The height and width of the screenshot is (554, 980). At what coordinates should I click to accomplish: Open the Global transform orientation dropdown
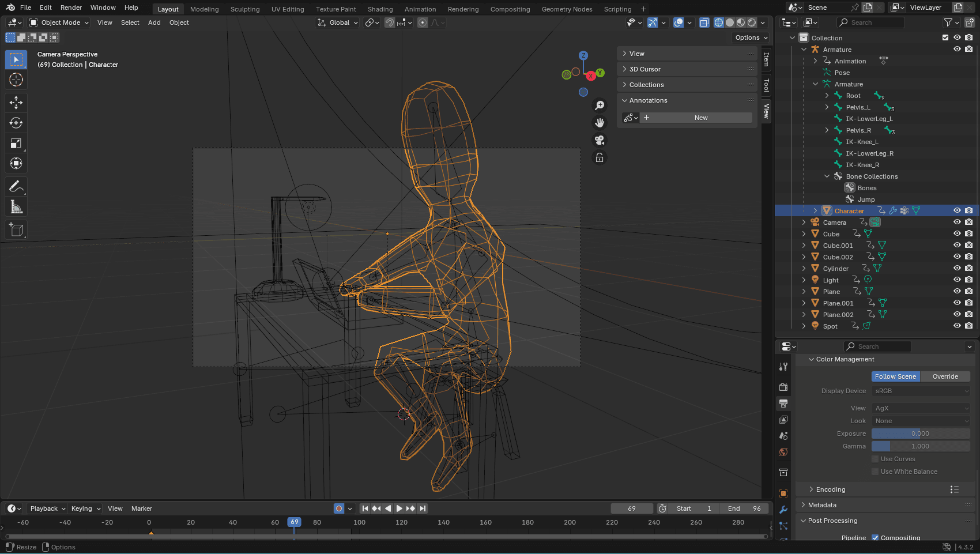pos(338,22)
